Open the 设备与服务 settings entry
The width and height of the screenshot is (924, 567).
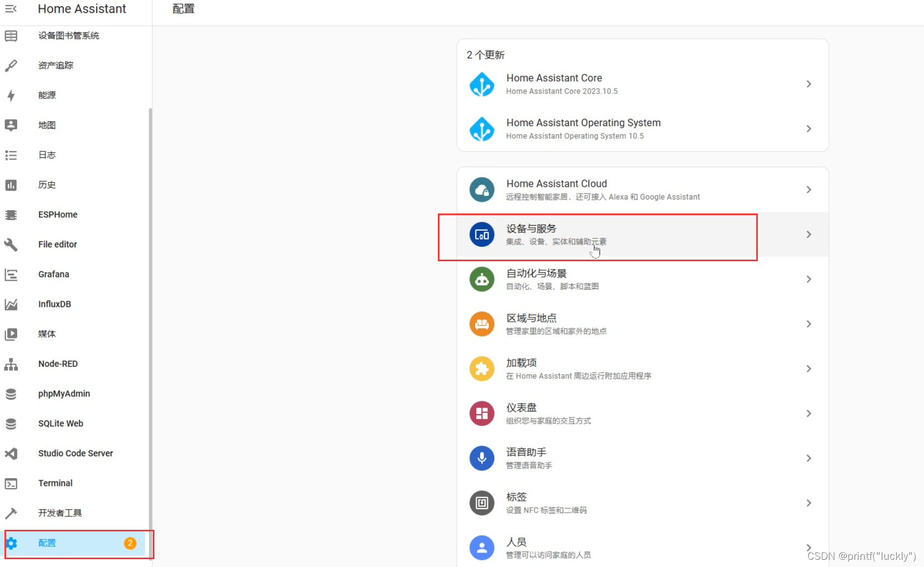[x=643, y=235]
